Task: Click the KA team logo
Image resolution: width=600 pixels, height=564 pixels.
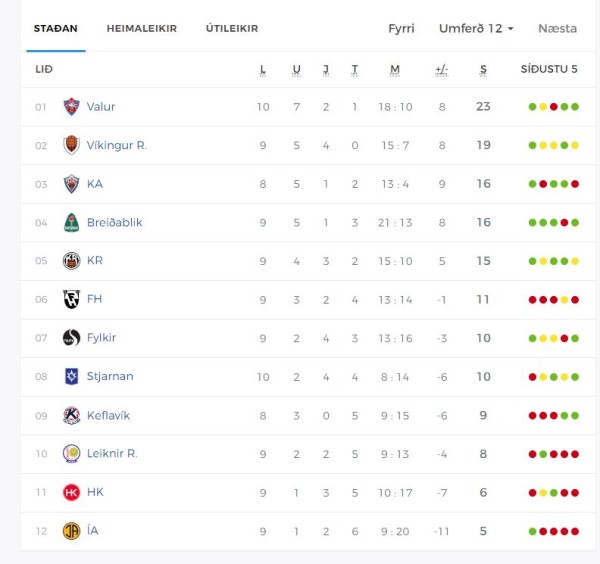Action: coord(71,184)
